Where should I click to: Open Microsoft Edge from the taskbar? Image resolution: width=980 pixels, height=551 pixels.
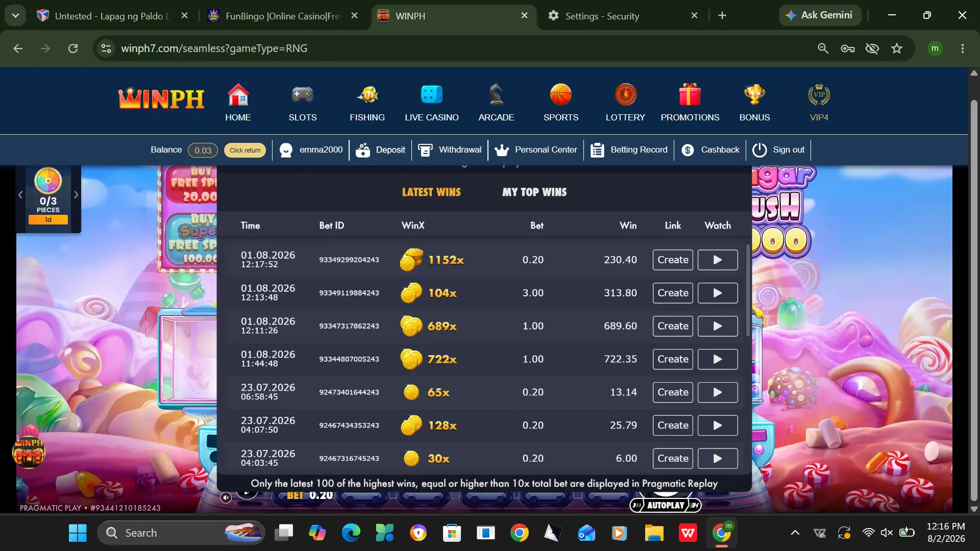(351, 533)
